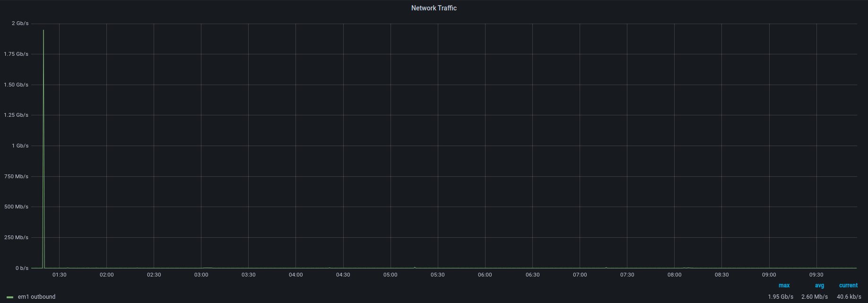The image size is (868, 303).
Task: Open the Network Traffic panel title menu
Action: click(434, 8)
